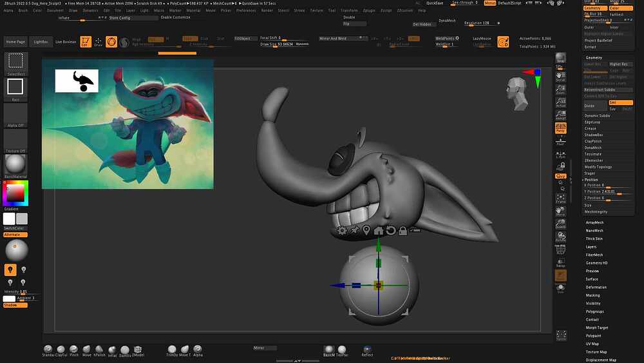Click Divide in Geometry panel

595,106
